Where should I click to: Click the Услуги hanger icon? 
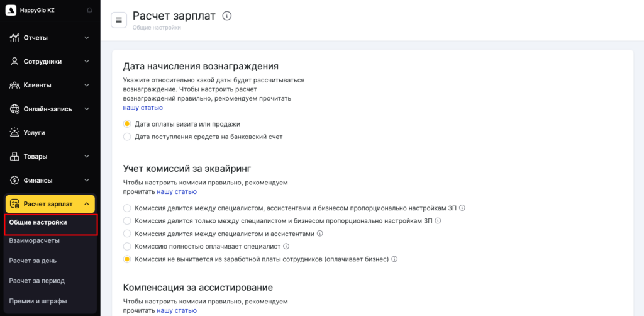pyautogui.click(x=15, y=133)
